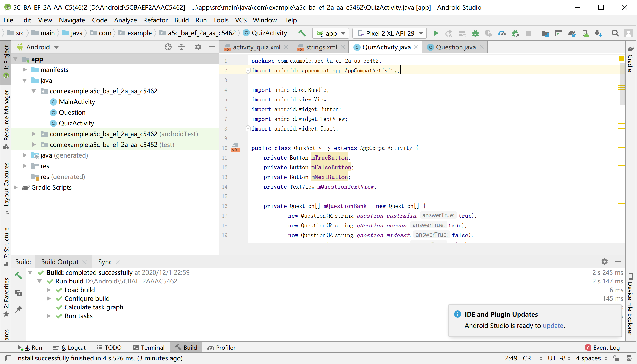
Task: Open the VCS menu
Action: click(241, 20)
